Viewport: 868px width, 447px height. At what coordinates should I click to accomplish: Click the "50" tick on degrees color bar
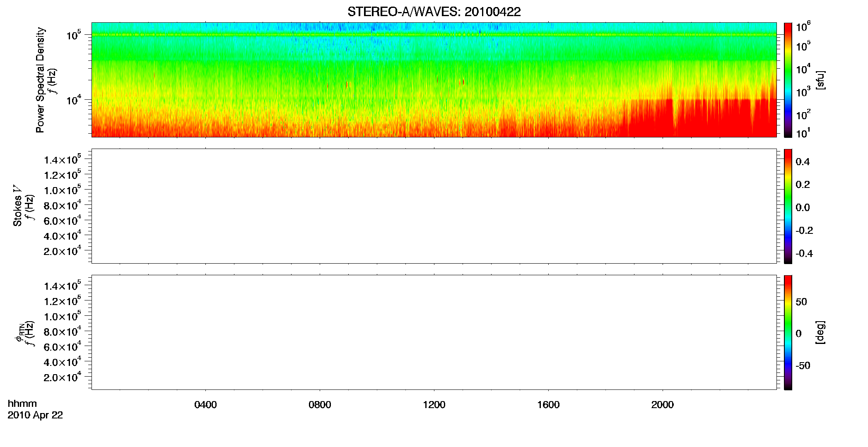coord(801,302)
